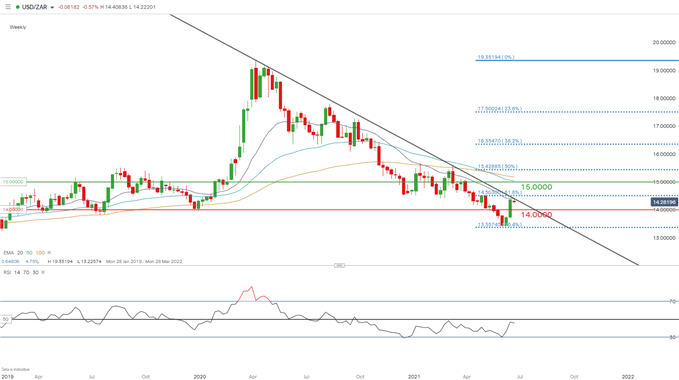Click the EMA 20 period value
679x380 pixels.
20,253
